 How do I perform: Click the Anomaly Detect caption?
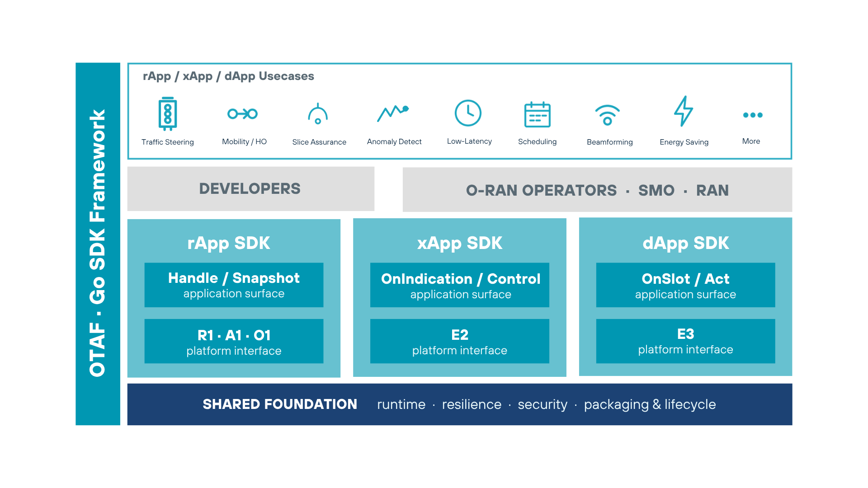(394, 142)
